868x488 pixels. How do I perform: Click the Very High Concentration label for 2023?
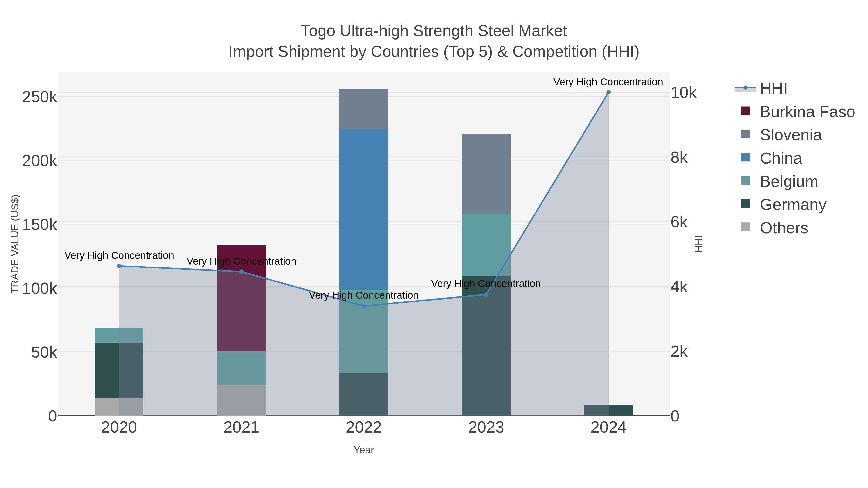click(486, 284)
